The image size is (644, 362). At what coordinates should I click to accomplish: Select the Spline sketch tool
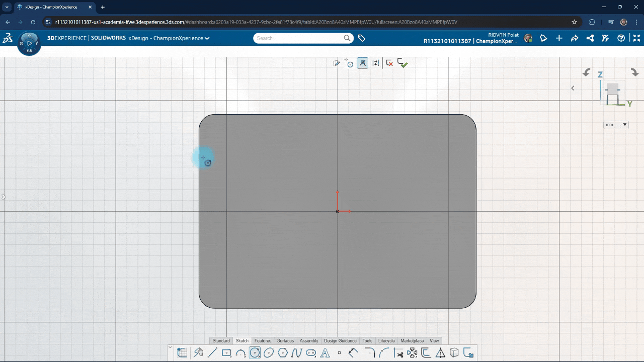pos(297,353)
